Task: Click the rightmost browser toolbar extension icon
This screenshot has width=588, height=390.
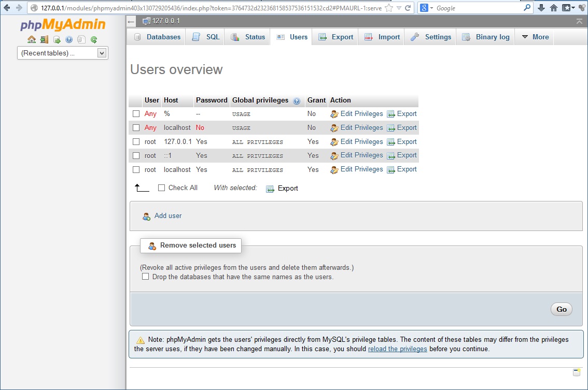Action: coord(582,8)
